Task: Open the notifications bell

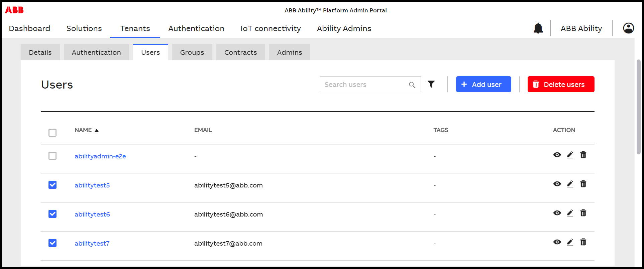Action: click(538, 28)
